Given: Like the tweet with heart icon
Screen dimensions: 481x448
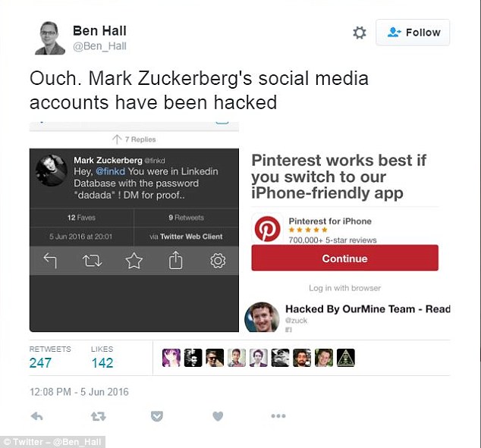Looking at the screenshot, I should point(218,415).
